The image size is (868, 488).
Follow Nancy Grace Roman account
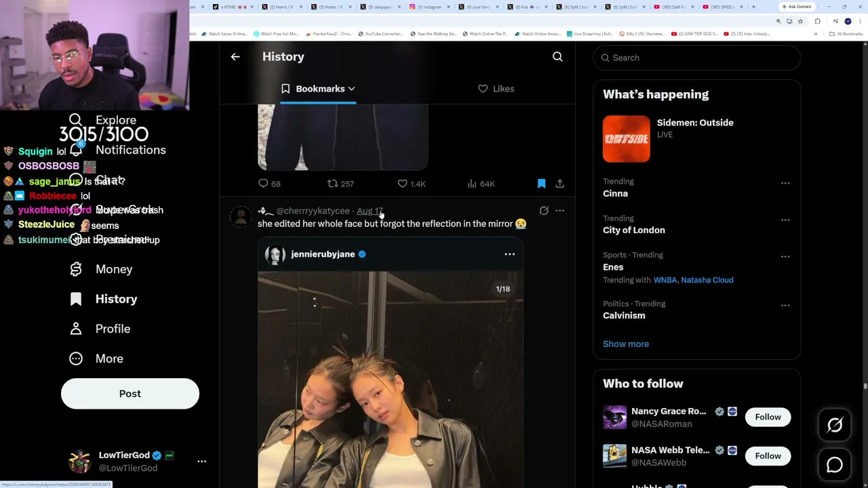(768, 417)
